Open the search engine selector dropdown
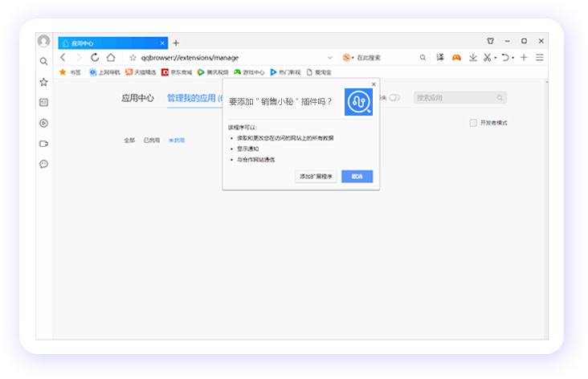Viewport: 588px width, 379px height. tap(349, 58)
